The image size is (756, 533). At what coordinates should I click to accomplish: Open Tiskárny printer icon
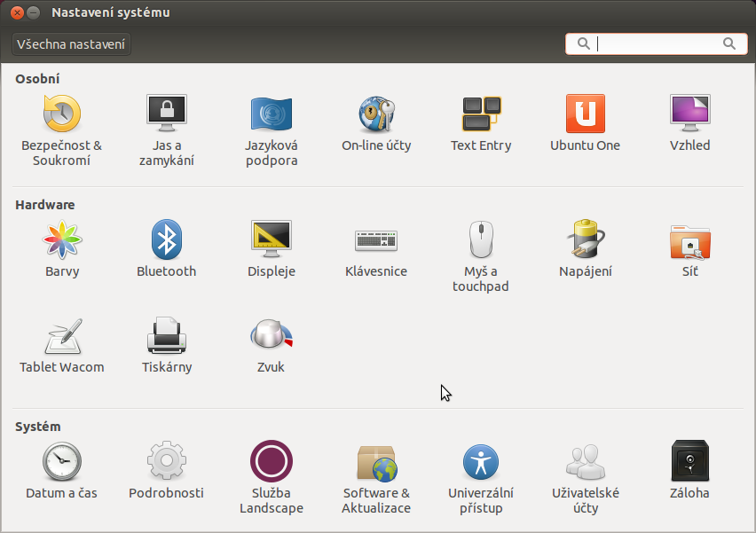coord(166,335)
